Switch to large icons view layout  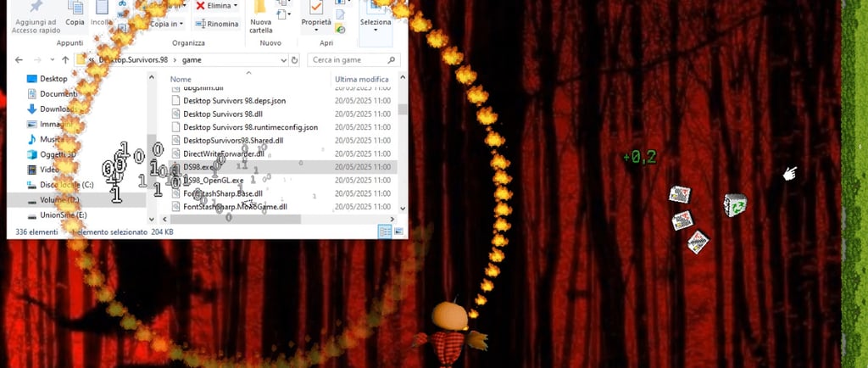(398, 231)
